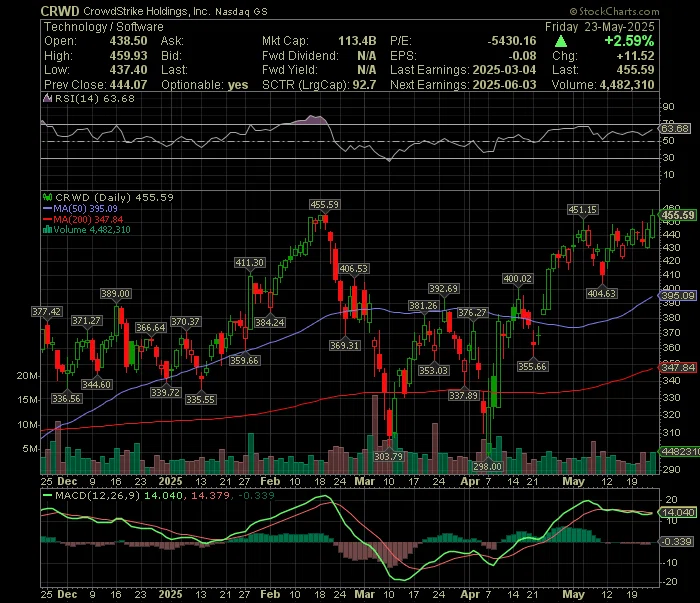The image size is (700, 603).
Task: Click the 303.79 low price label in March
Action: pos(388,456)
